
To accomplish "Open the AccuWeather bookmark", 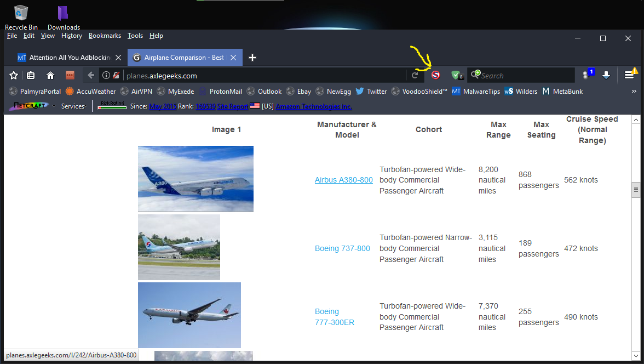I will 91,92.
